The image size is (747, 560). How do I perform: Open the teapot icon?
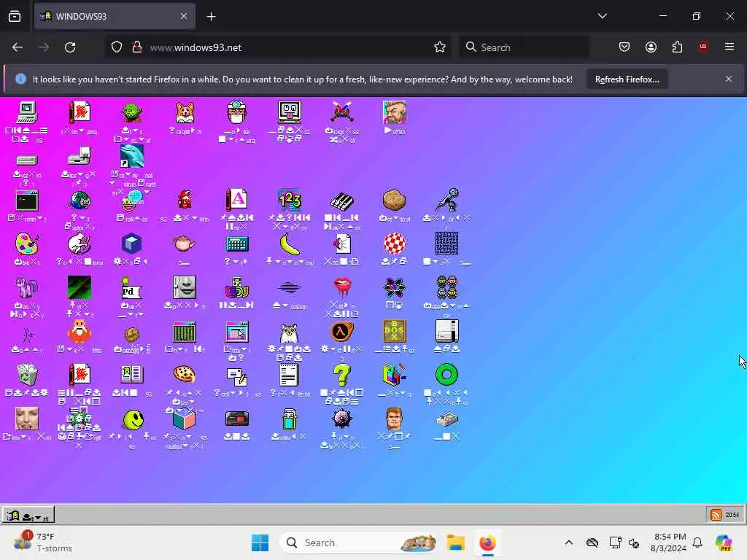point(185,244)
